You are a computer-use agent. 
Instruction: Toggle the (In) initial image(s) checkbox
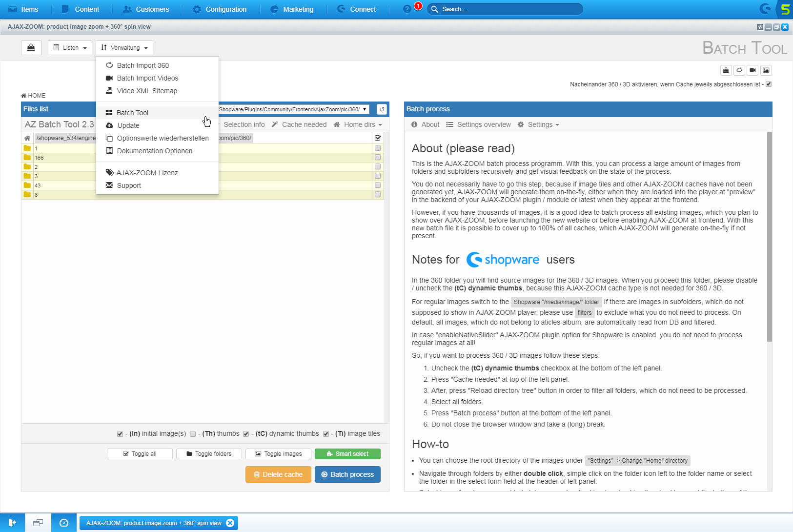[120, 434]
